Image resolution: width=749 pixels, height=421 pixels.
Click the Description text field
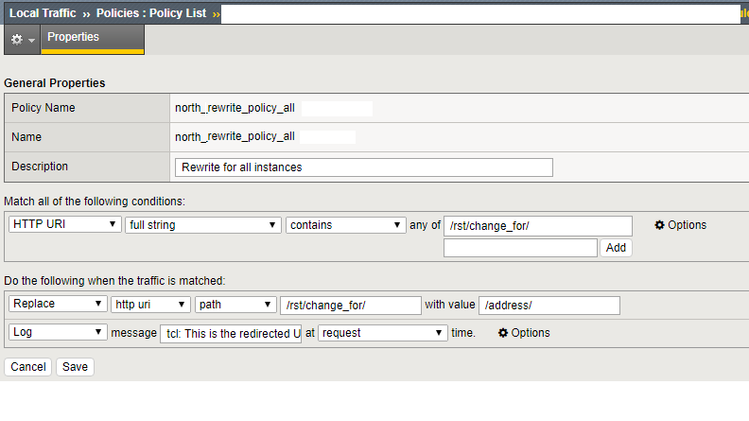pos(363,167)
